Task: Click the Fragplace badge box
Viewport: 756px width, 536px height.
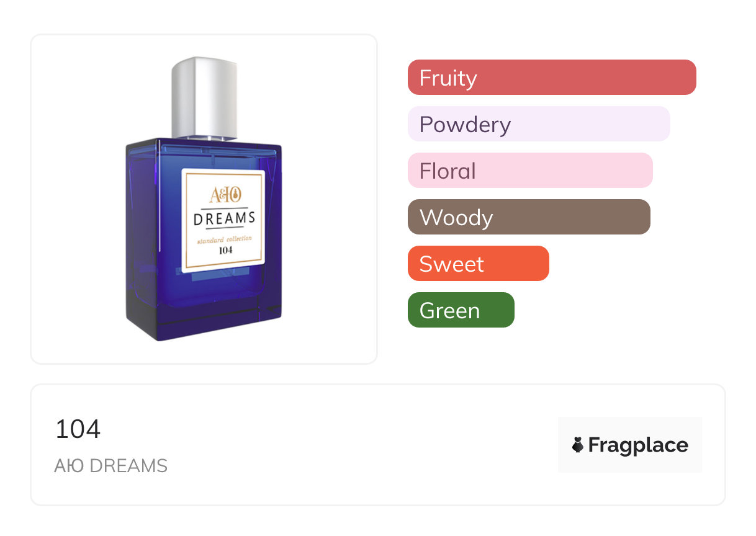Action: tap(630, 445)
